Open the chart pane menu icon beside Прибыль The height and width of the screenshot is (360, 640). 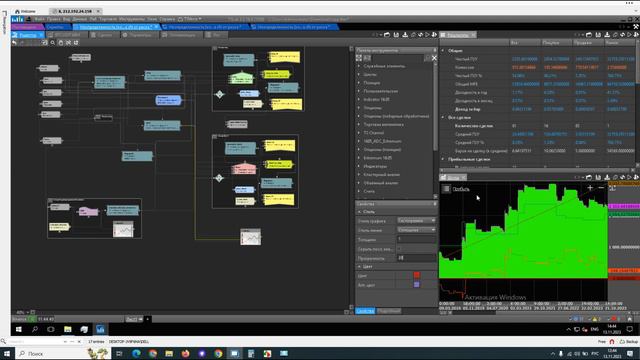coord(447,189)
